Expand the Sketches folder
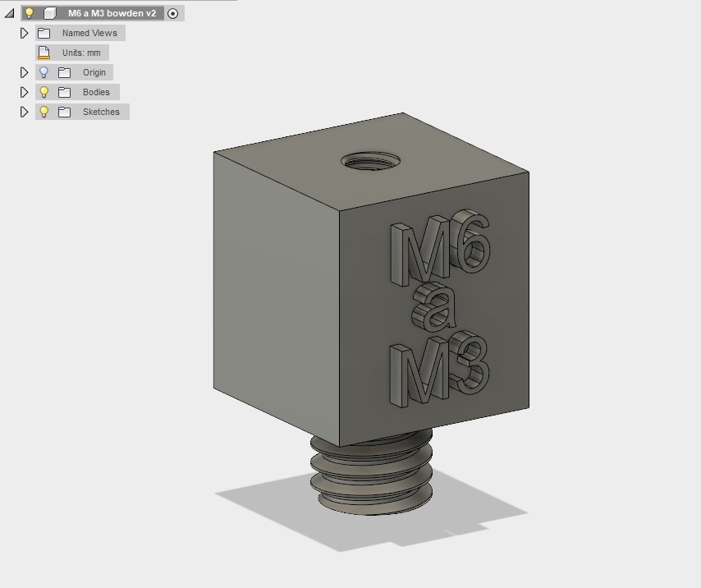The image size is (701, 588). click(x=25, y=112)
